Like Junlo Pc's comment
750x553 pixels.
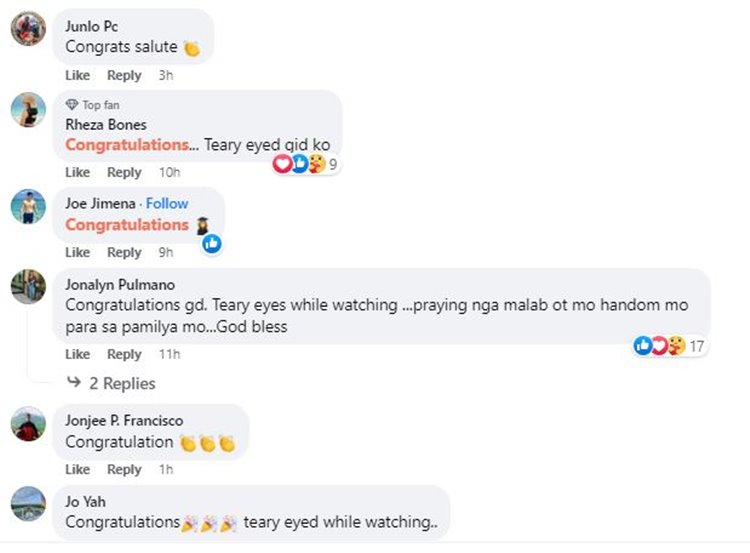[x=78, y=75]
